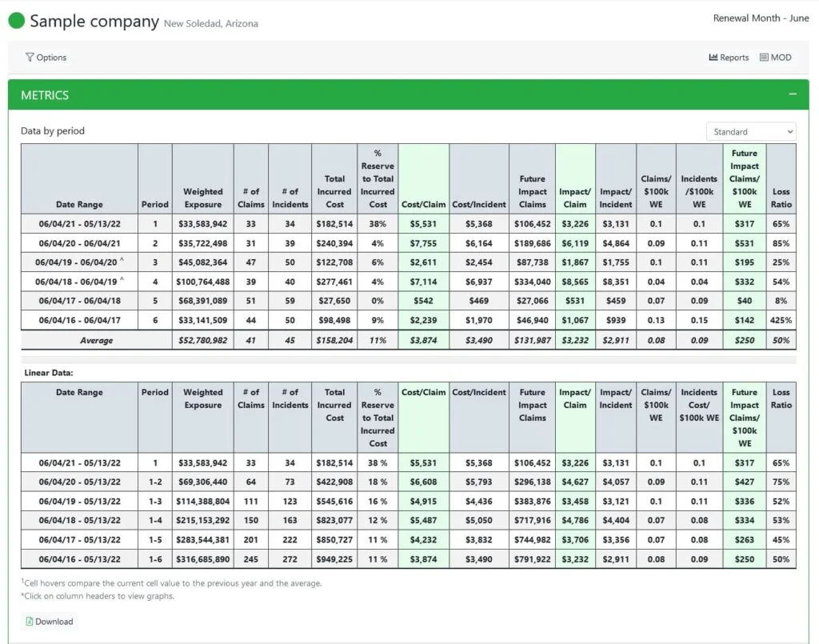Screen dimensions: 819x644
Task: Click the 85% loss ratio cell
Action: coord(781,243)
